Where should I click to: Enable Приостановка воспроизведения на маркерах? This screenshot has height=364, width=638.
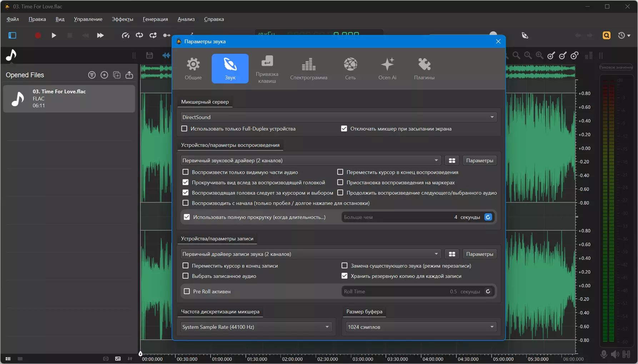340,182
